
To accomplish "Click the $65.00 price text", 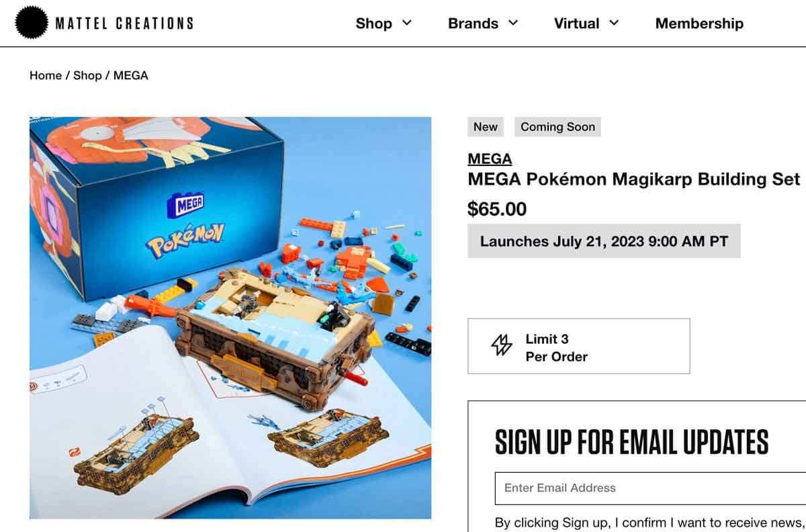I will [x=498, y=209].
